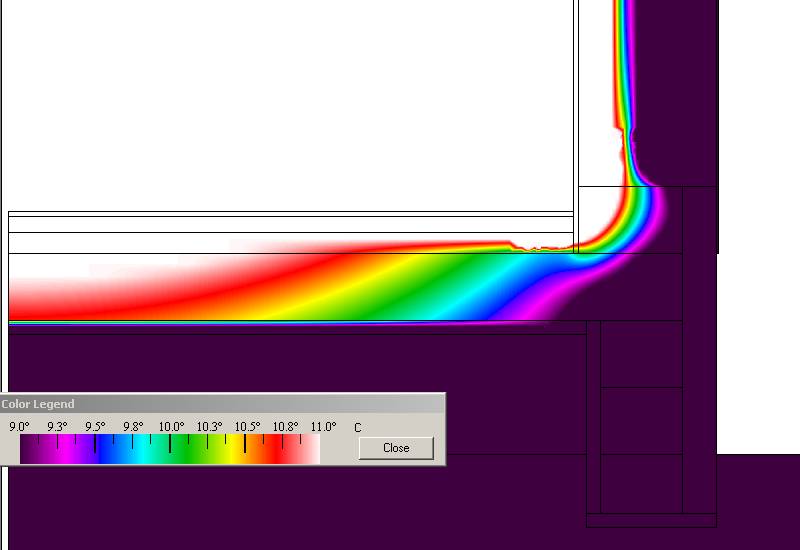Click the C unit label in legend
This screenshot has height=550, width=800.
(358, 428)
